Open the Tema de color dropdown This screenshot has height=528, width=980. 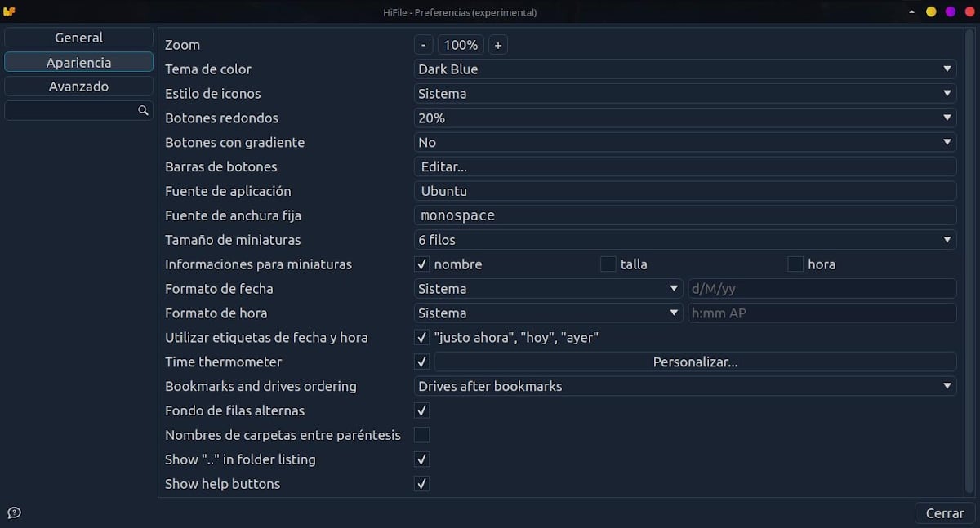[x=684, y=69]
